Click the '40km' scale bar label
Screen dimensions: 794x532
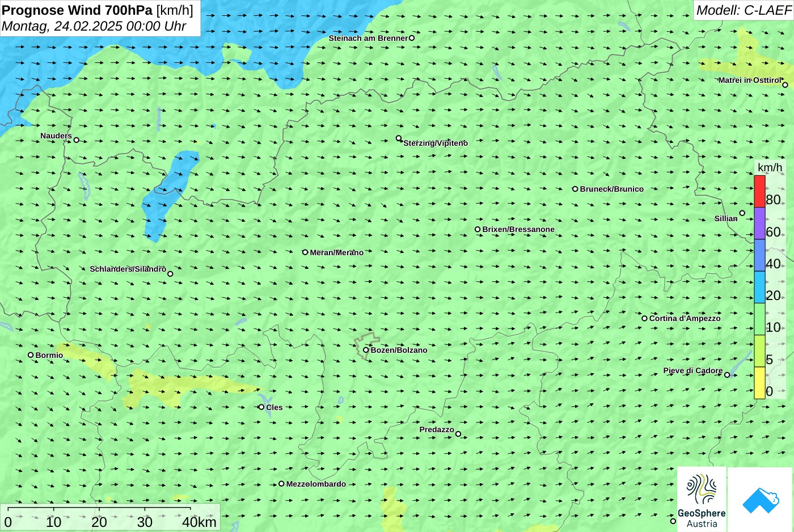point(199,522)
